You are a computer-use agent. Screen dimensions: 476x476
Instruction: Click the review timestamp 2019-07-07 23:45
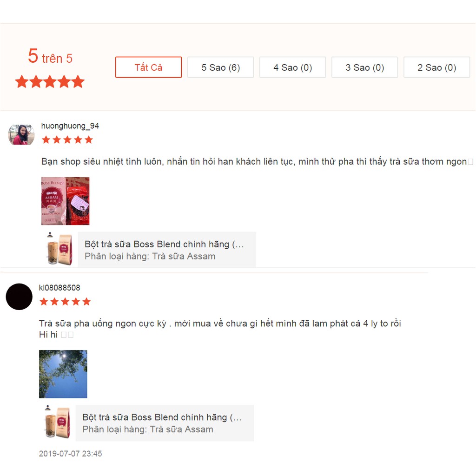click(x=71, y=454)
